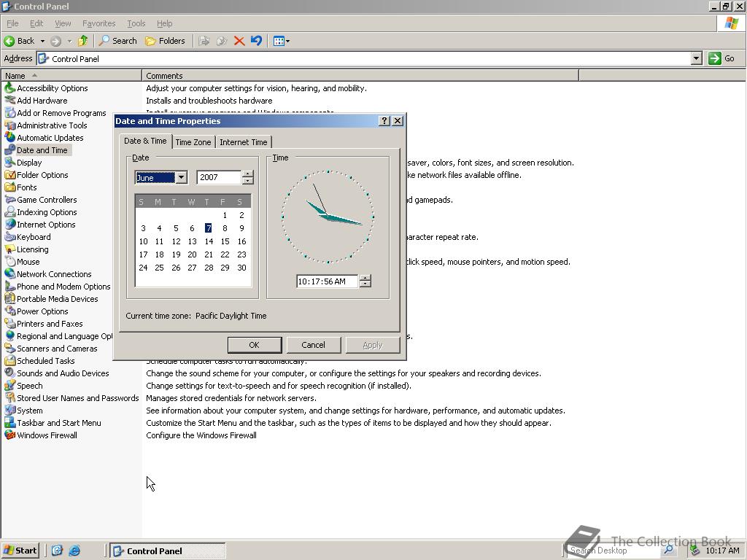Select the Internet Options icon
This screenshot has height=560, width=747.
pyautogui.click(x=9, y=225)
